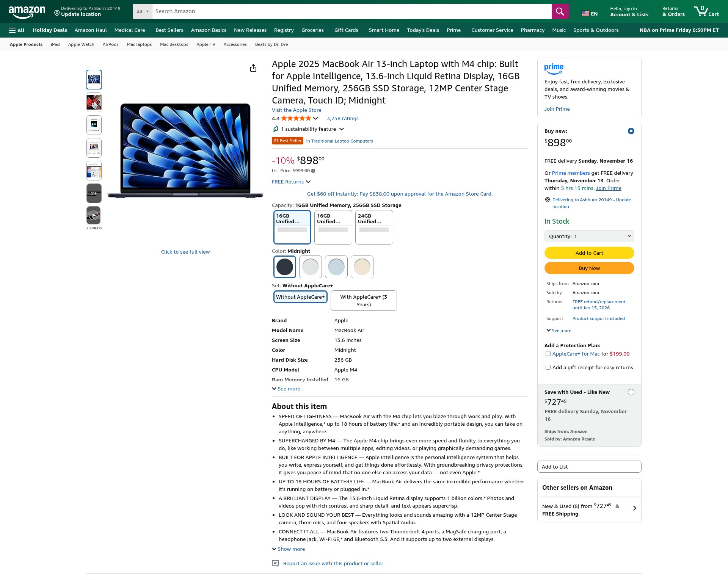Image resolution: width=728 pixels, height=580 pixels.
Task: Select the Sky Blue color swatch
Action: [x=336, y=267]
